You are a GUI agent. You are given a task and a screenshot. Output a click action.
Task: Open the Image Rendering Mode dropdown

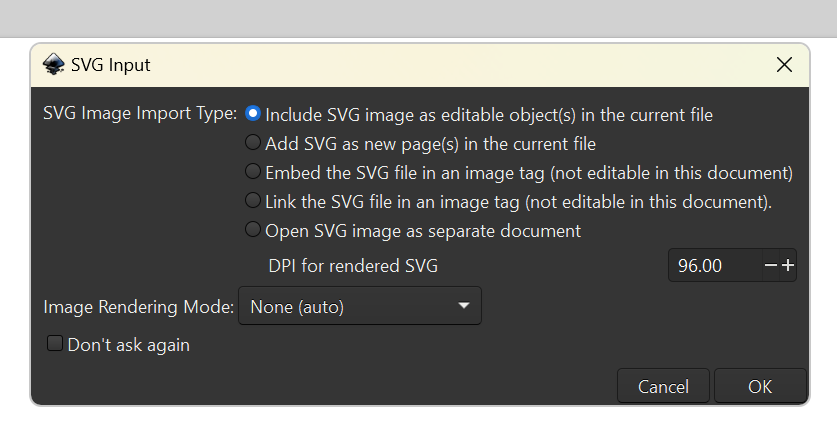coord(360,306)
